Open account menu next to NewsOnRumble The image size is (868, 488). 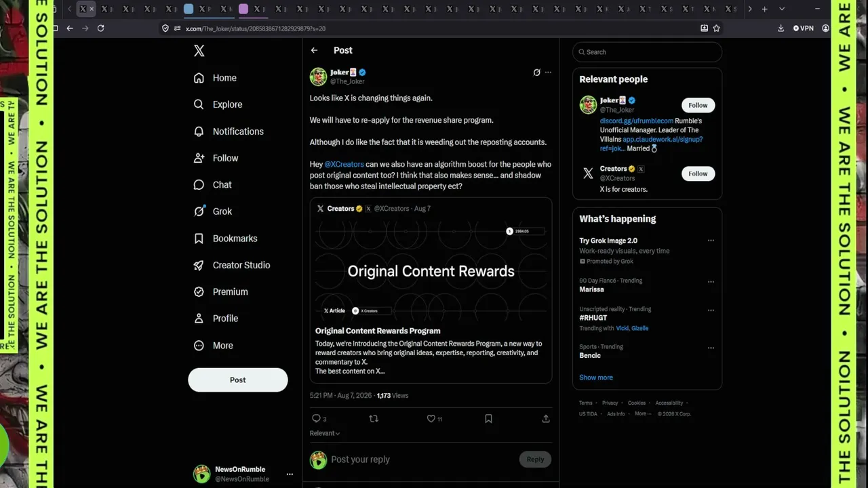[x=290, y=474]
